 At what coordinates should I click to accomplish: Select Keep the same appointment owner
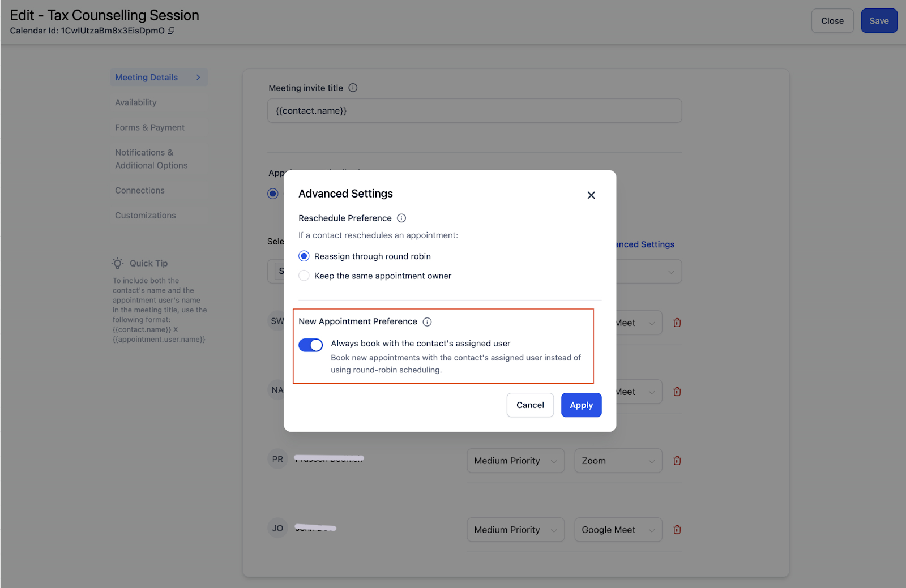click(304, 276)
